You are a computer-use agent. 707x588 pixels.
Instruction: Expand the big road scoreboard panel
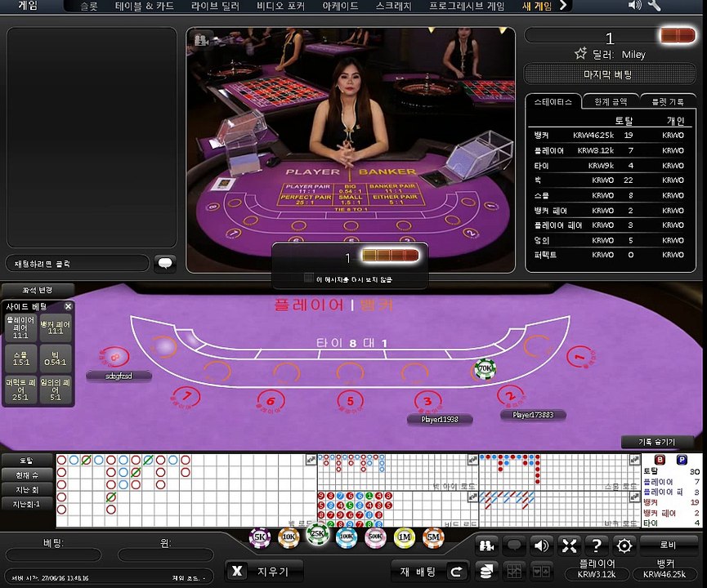click(311, 460)
